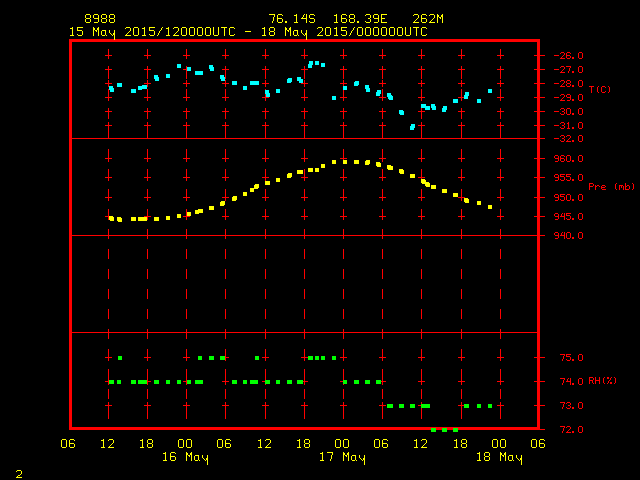Click the 18 May date label

pos(499,457)
